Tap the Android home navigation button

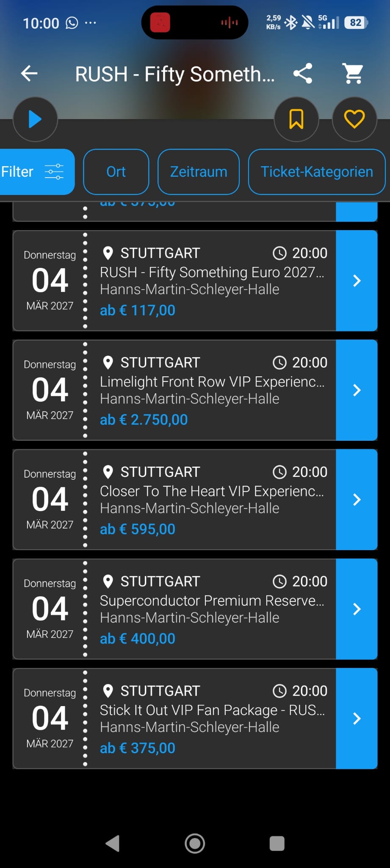coord(195,843)
